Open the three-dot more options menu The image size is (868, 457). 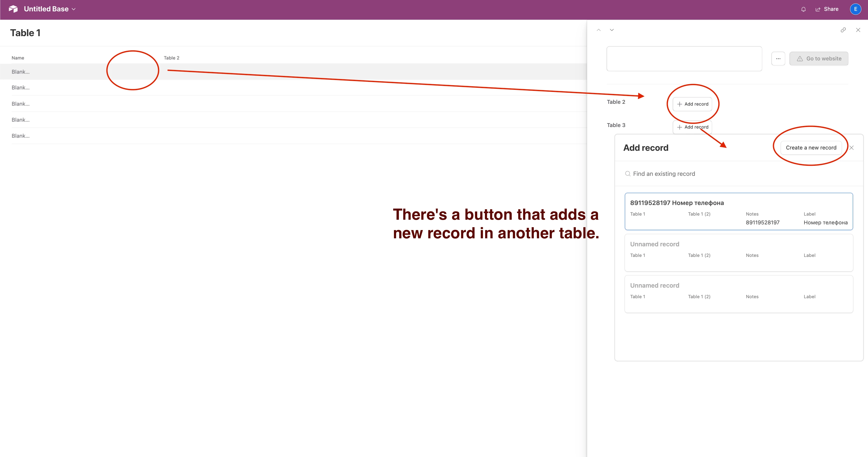[778, 59]
